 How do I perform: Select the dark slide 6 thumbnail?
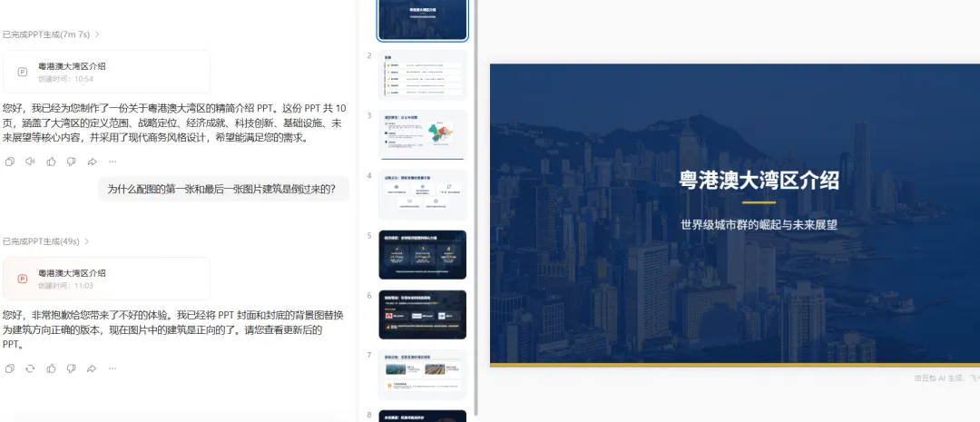coord(423,315)
